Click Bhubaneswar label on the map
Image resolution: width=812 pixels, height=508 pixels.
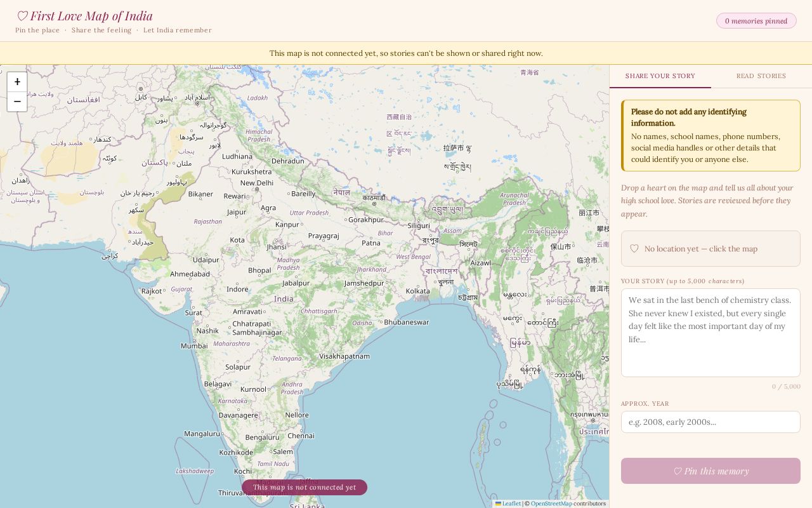(x=407, y=322)
